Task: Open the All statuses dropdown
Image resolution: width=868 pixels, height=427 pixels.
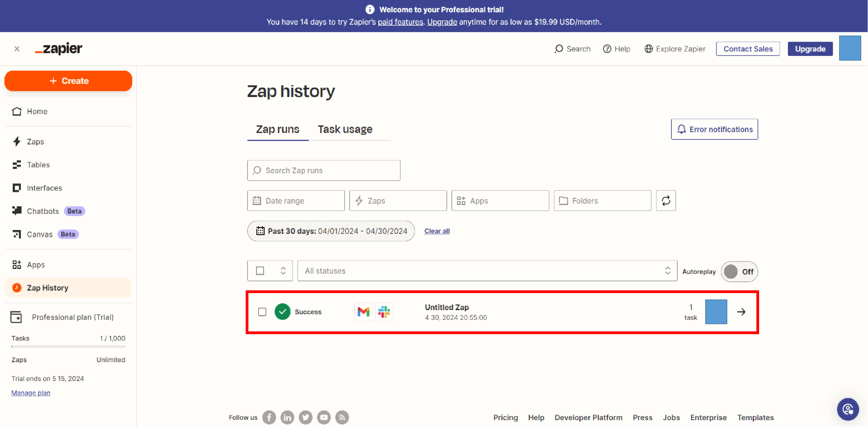Action: (487, 271)
